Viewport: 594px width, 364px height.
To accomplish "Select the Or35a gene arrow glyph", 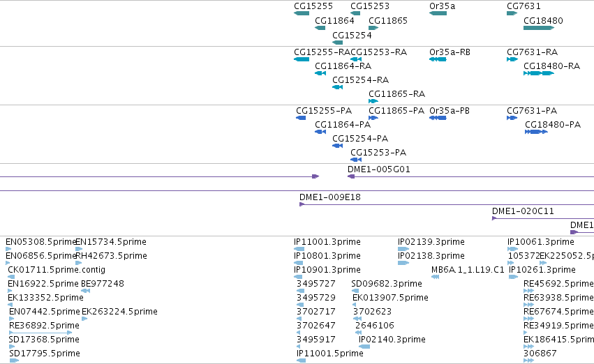I will tap(438, 13).
